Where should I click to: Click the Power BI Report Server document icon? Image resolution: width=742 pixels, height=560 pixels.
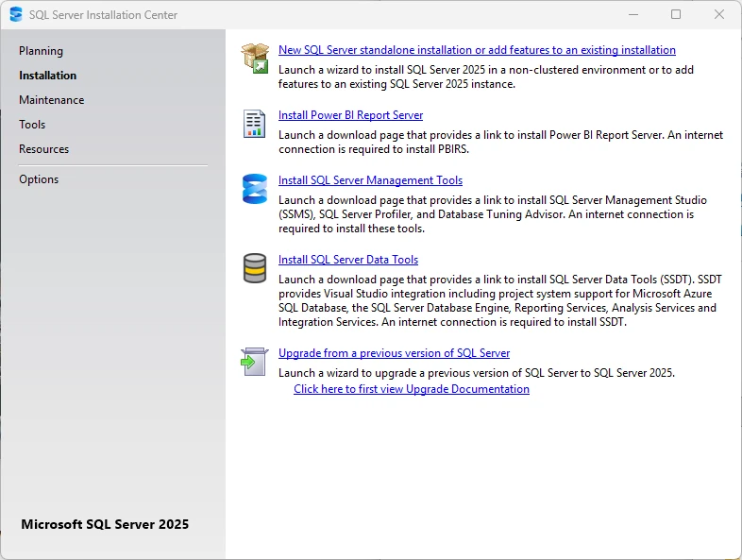pyautogui.click(x=254, y=124)
